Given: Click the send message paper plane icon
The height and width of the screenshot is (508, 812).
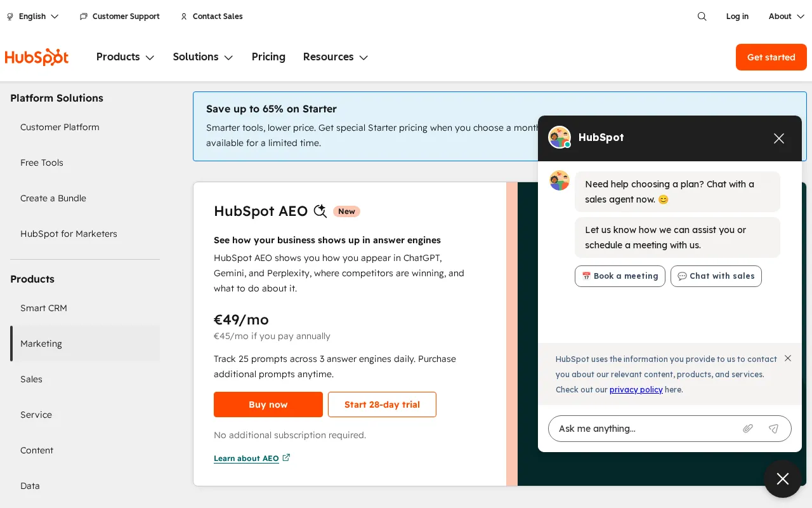Looking at the screenshot, I should click(x=773, y=429).
